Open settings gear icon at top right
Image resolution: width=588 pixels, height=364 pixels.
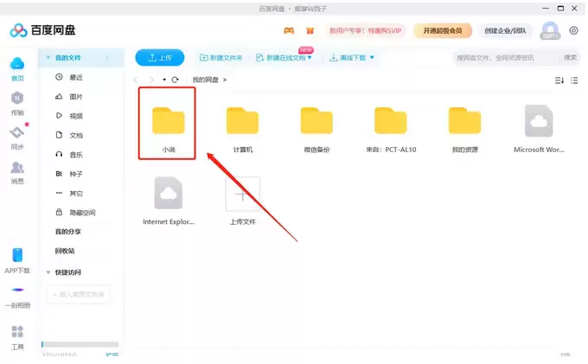[x=573, y=30]
